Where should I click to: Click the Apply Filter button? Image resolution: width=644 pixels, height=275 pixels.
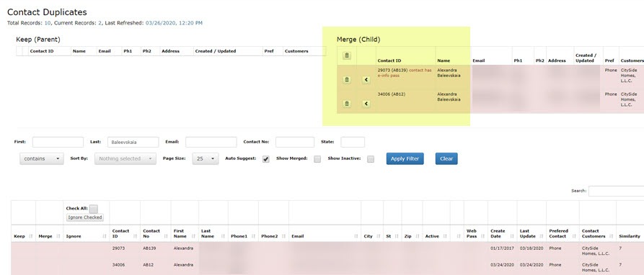pos(405,158)
